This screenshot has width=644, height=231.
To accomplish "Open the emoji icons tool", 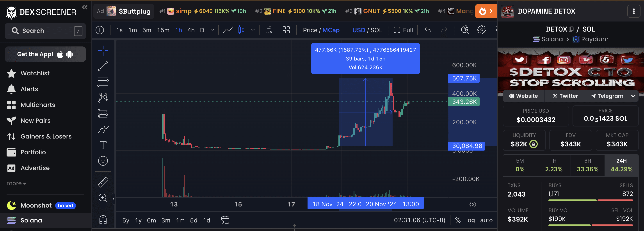I will (x=103, y=161).
